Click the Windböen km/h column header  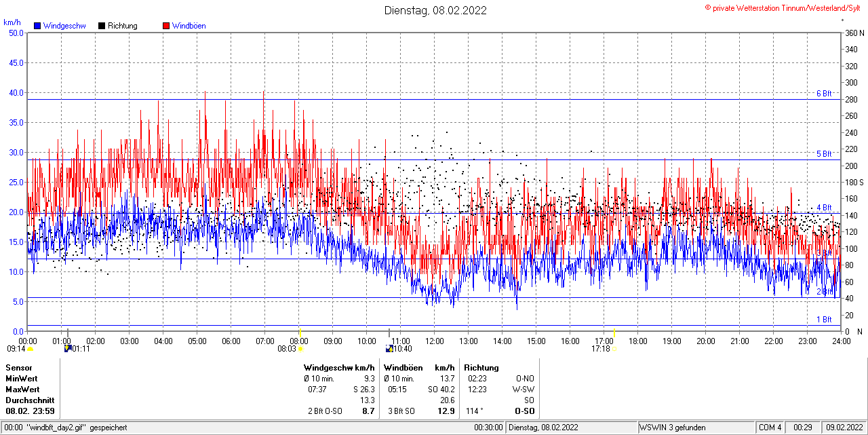pos(419,368)
